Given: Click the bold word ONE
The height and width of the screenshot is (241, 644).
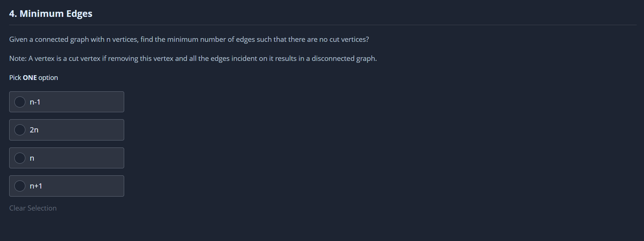Looking at the screenshot, I should [30, 77].
